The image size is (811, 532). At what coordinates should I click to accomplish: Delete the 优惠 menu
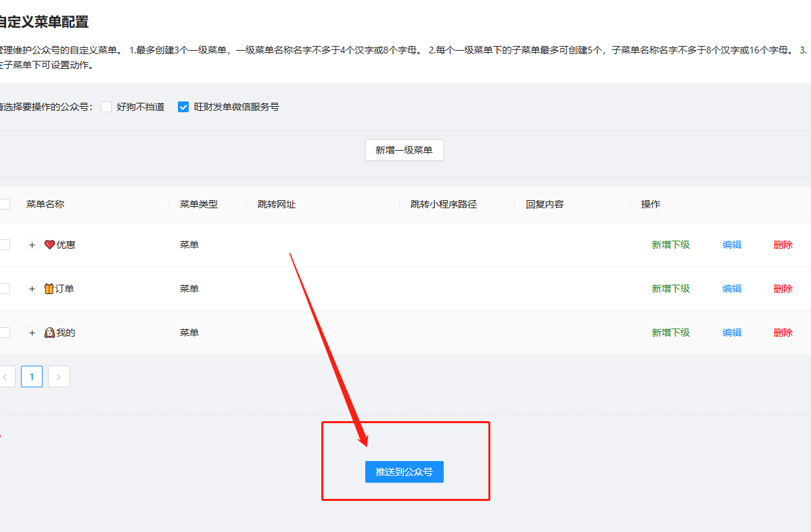point(783,245)
